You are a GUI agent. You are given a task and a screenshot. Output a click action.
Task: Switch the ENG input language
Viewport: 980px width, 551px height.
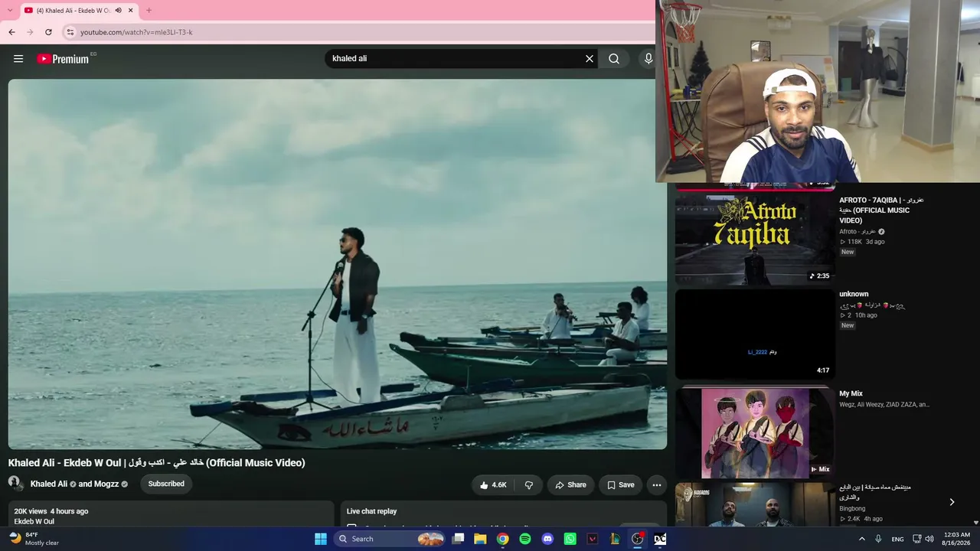[897, 539]
